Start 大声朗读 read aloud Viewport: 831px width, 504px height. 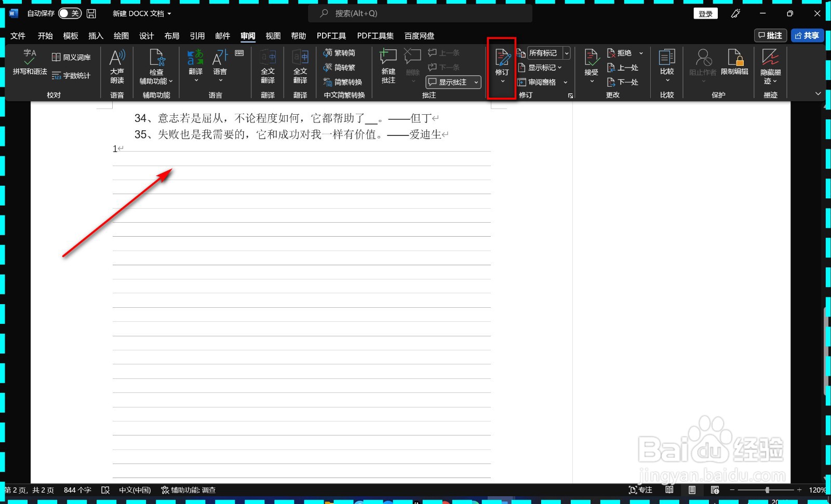tap(117, 66)
